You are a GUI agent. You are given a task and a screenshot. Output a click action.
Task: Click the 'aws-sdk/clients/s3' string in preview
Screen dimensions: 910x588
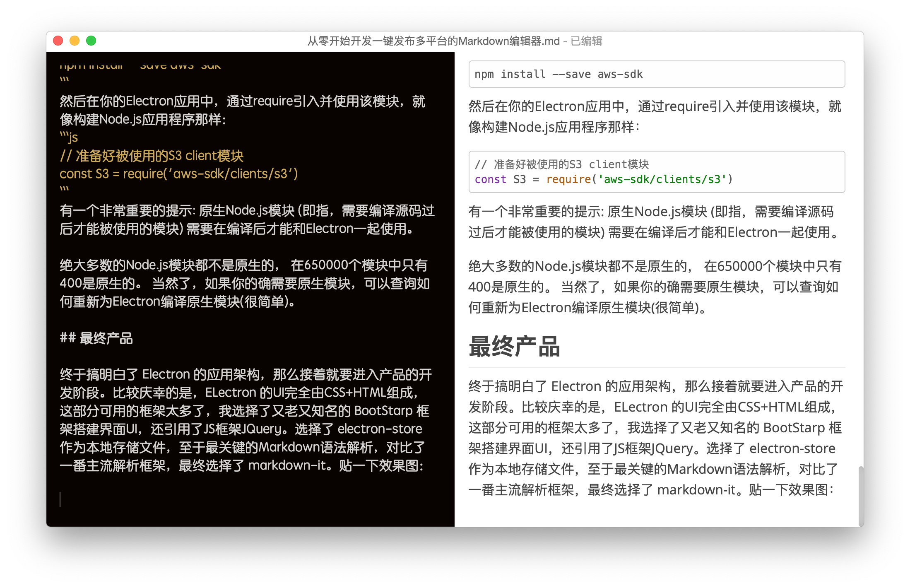coord(662,179)
